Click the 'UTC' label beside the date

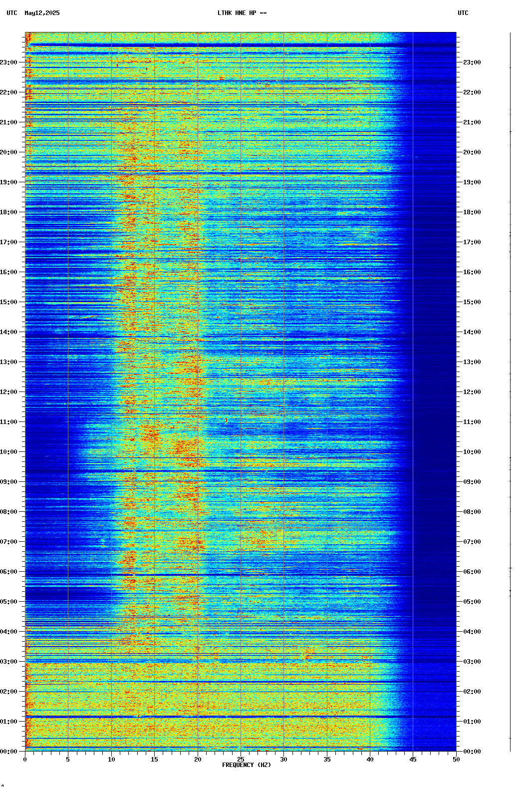[x=12, y=13]
